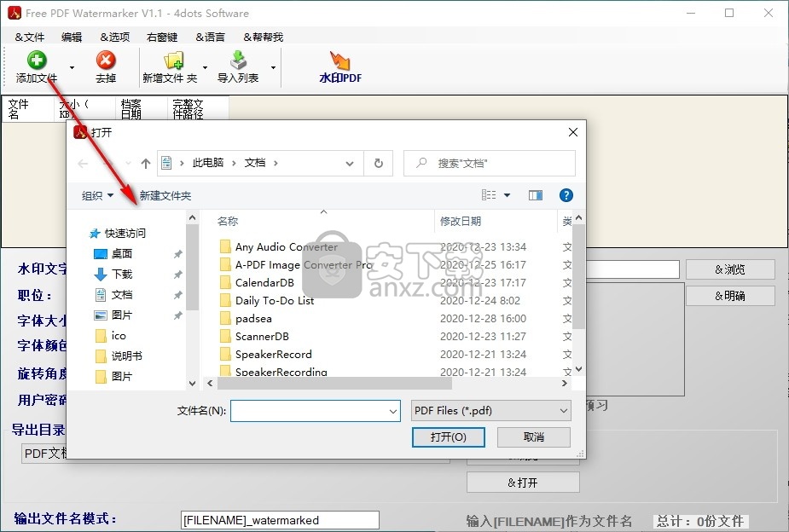Click the &明确 button in main window
This screenshot has width=789, height=532.
pos(730,296)
